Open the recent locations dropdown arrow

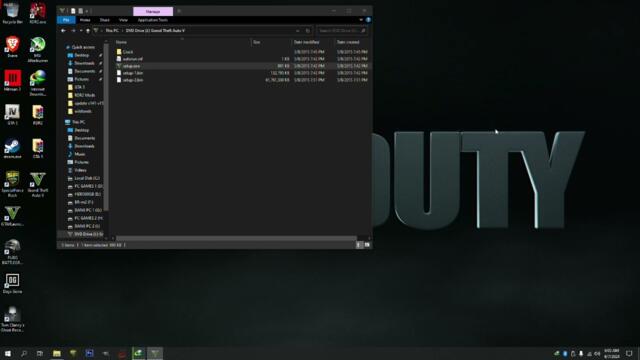81,31
